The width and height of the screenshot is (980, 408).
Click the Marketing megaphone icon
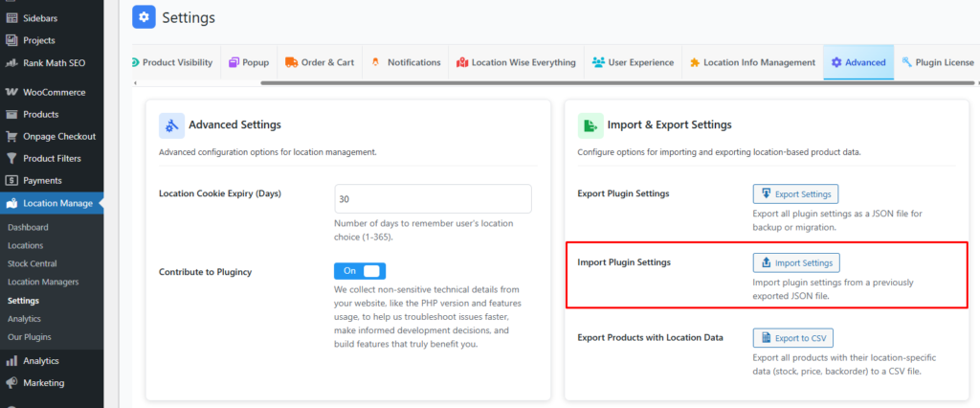[x=11, y=383]
